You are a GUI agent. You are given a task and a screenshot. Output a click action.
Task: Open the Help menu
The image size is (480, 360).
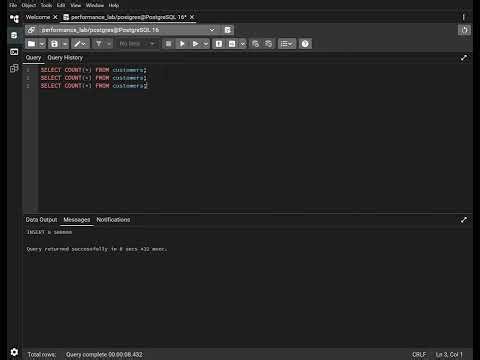pyautogui.click(x=114, y=5)
